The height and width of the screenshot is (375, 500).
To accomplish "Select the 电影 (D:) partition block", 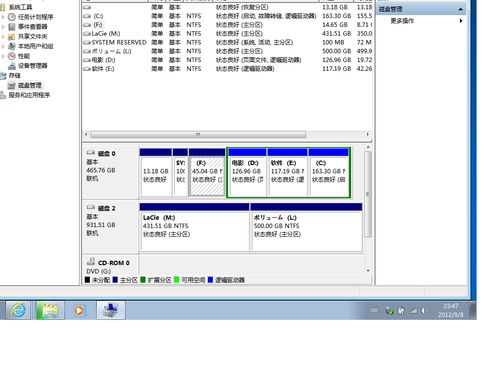I will [x=247, y=172].
